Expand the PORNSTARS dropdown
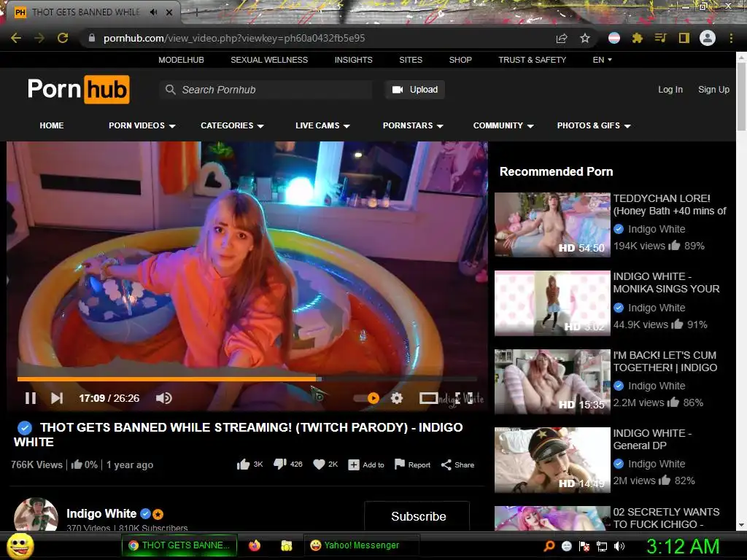Screen dimensions: 747x560 click(413, 125)
